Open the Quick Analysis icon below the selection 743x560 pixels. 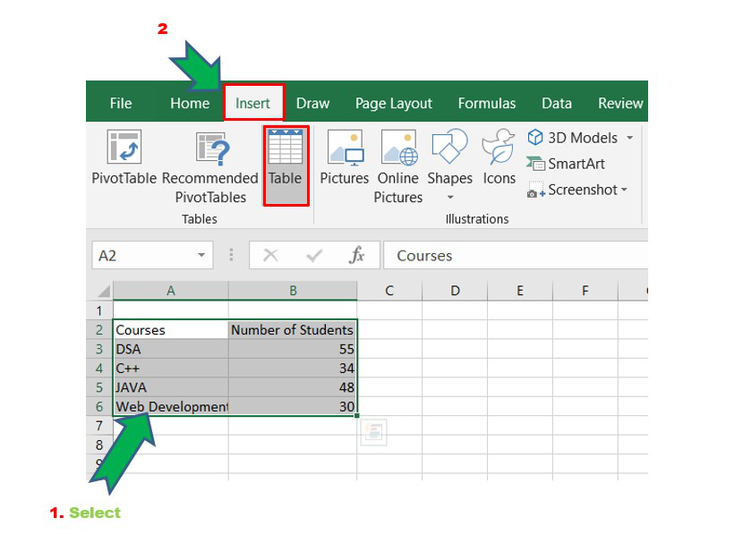click(x=374, y=432)
